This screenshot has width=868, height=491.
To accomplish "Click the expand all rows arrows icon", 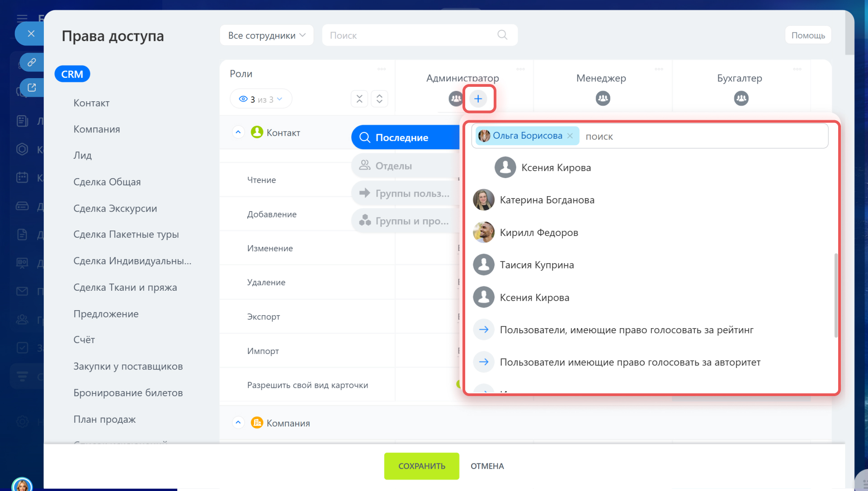I will (379, 99).
